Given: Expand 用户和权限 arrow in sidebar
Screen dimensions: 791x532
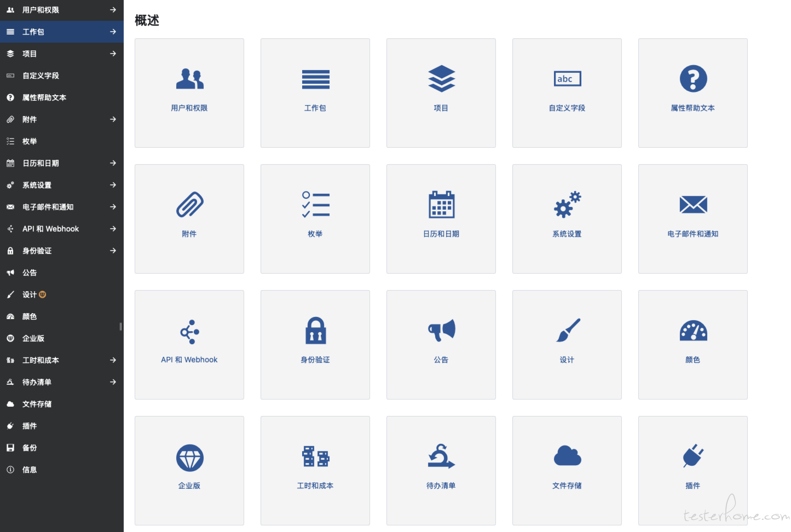Looking at the screenshot, I should (x=113, y=10).
